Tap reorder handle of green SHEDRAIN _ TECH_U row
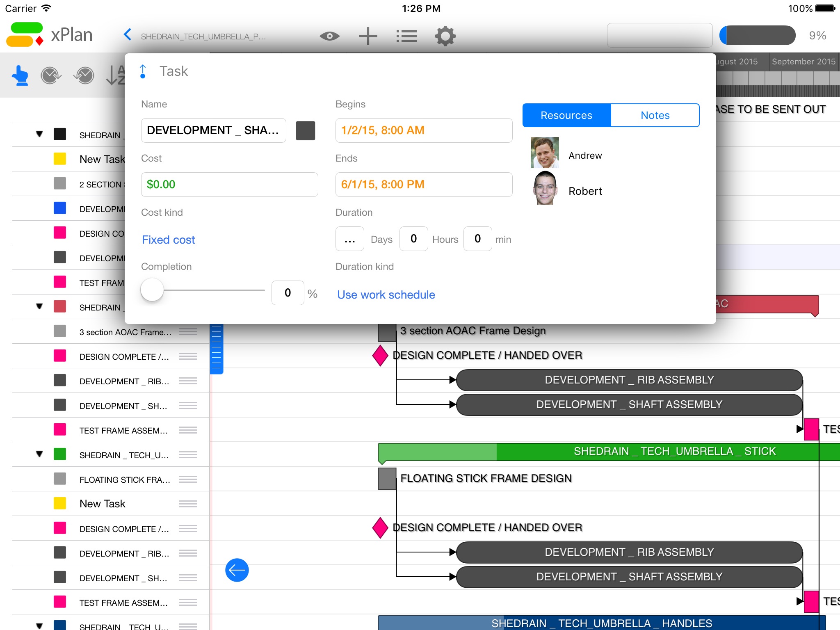 pos(188,454)
